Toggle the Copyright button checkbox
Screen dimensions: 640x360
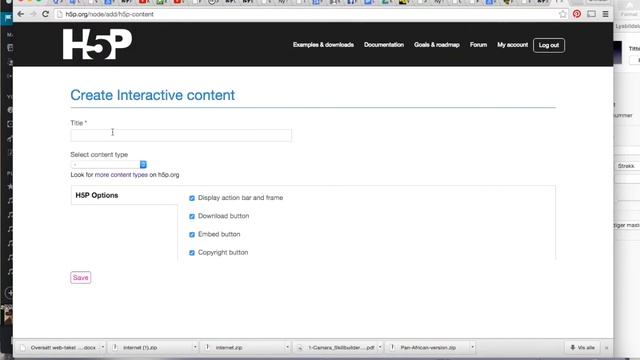tap(192, 253)
